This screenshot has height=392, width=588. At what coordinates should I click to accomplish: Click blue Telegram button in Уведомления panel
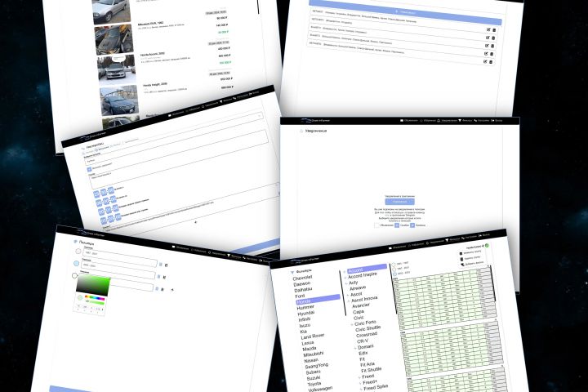pos(399,202)
